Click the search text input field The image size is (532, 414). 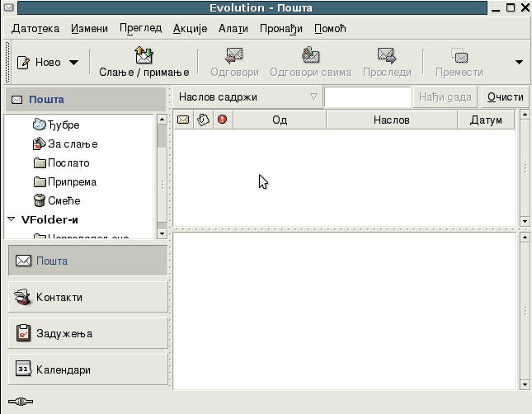pos(367,97)
